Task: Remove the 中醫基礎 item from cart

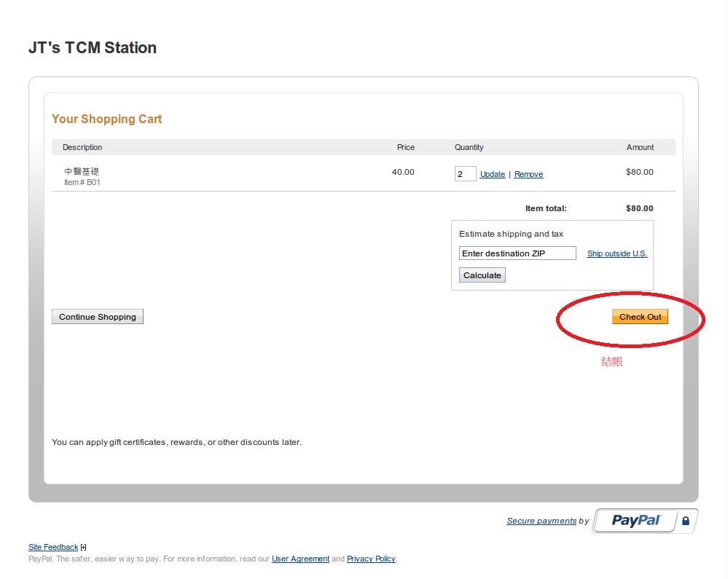Action: click(528, 174)
